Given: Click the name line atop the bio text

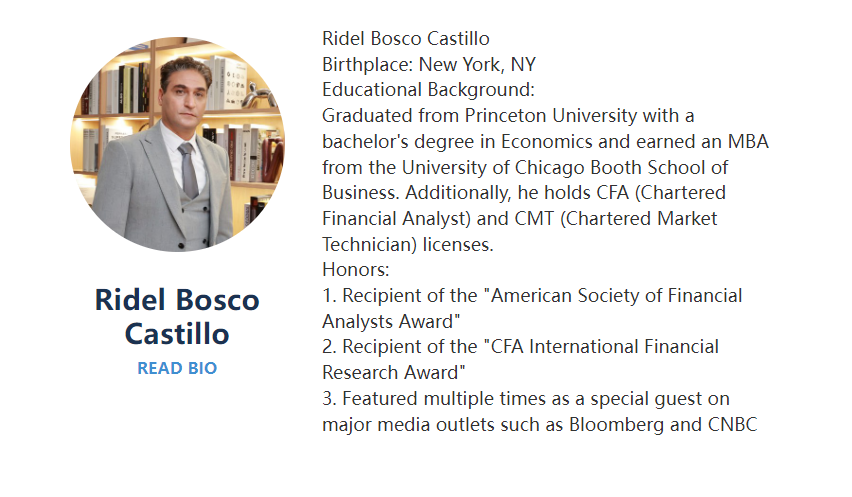Looking at the screenshot, I should tap(405, 39).
